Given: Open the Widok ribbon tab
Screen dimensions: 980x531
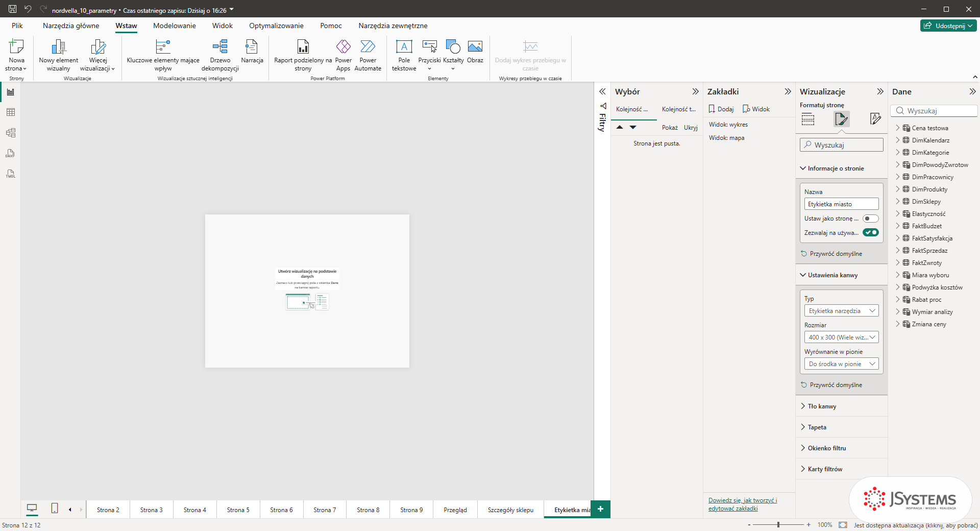Looking at the screenshot, I should click(223, 26).
